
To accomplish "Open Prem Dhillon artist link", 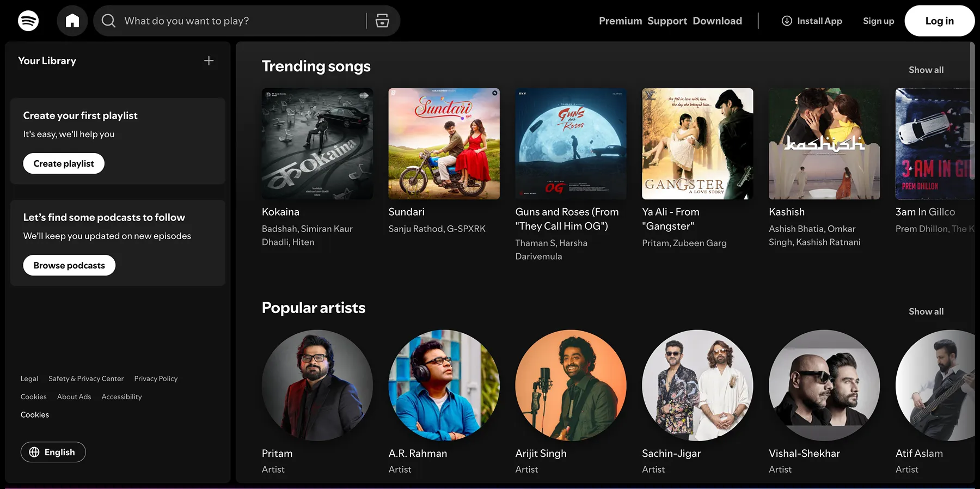I will coord(922,229).
